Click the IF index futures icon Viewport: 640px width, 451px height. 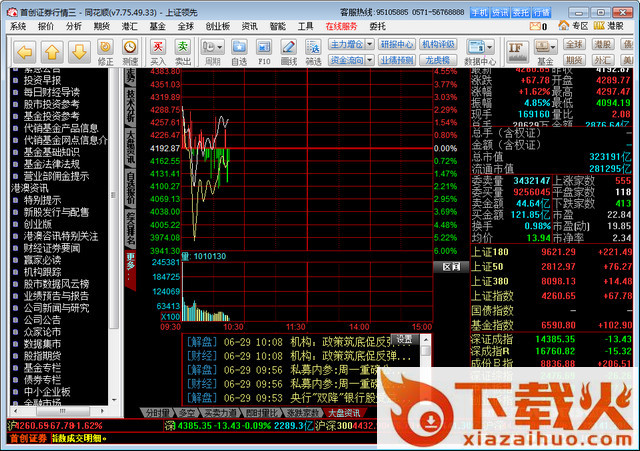517,51
